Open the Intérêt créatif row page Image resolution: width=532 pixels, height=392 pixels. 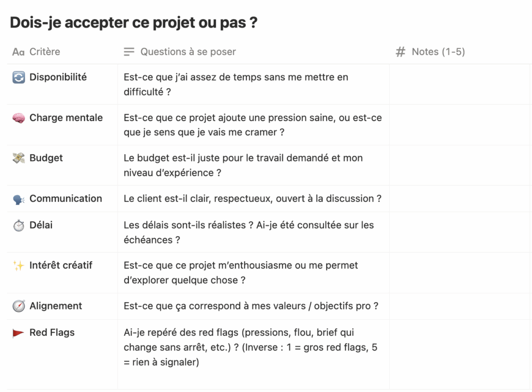61,265
